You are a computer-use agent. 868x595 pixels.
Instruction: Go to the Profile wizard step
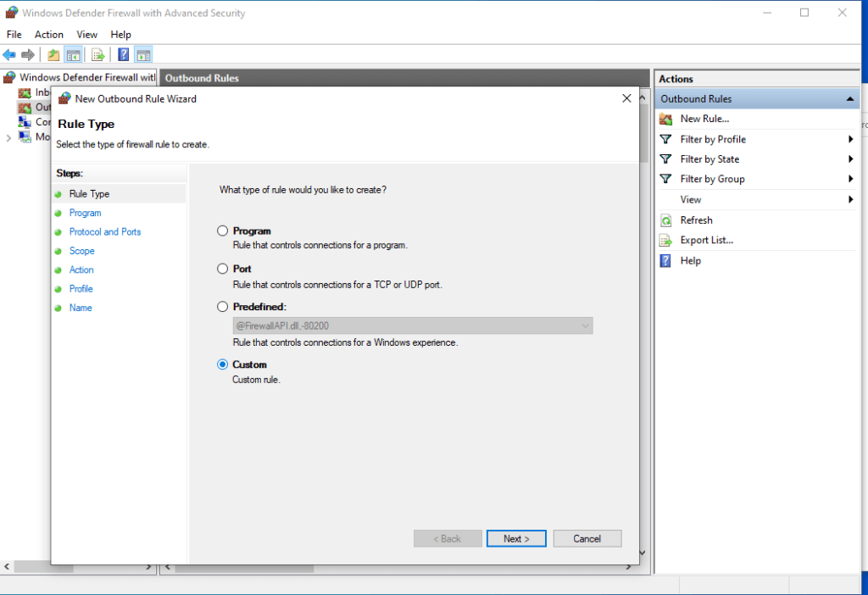point(81,289)
